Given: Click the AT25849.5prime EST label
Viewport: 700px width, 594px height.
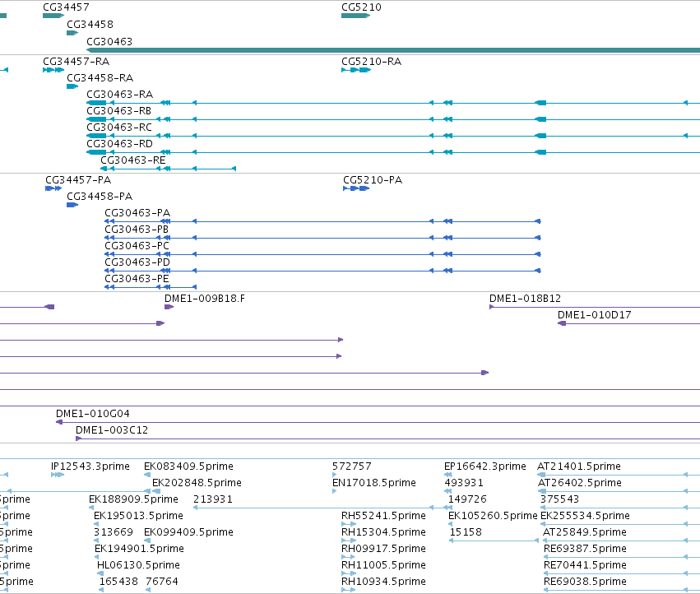Looking at the screenshot, I should tap(585, 532).
